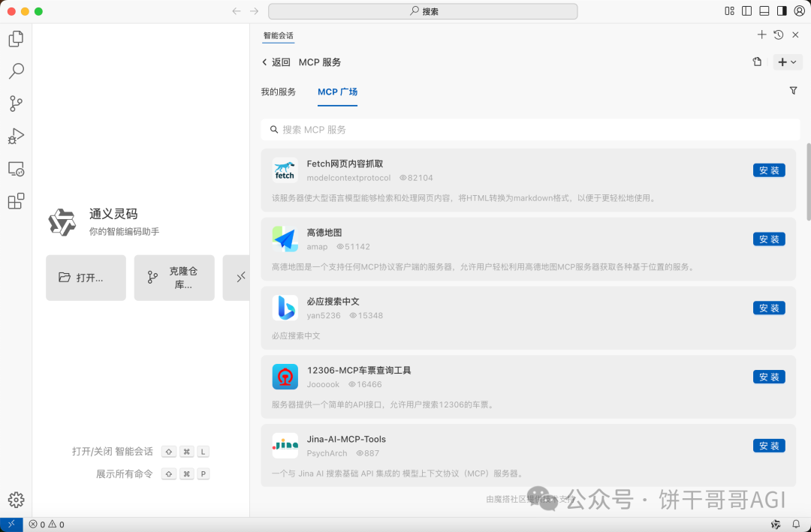
Task: Toggle the secondary side bar visibility
Action: (x=782, y=11)
